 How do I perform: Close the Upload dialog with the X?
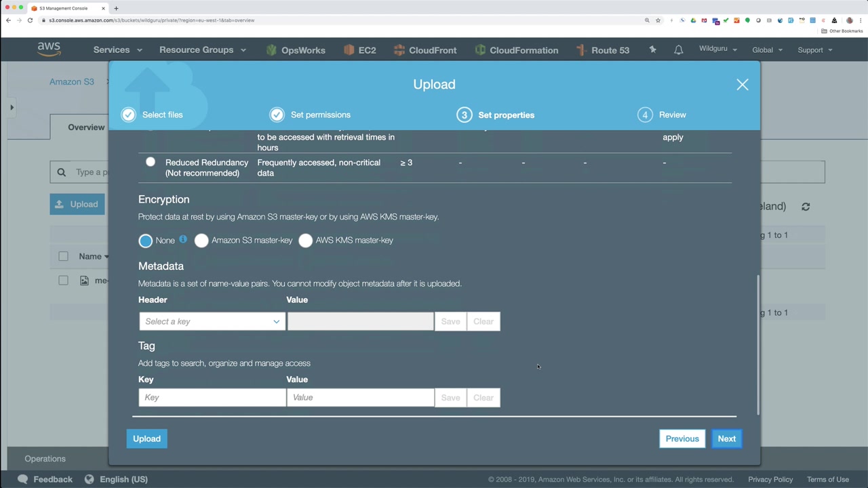click(743, 85)
